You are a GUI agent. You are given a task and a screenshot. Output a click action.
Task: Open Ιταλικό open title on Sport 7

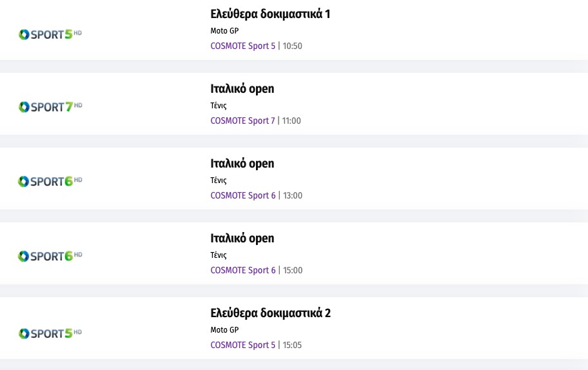pos(242,89)
